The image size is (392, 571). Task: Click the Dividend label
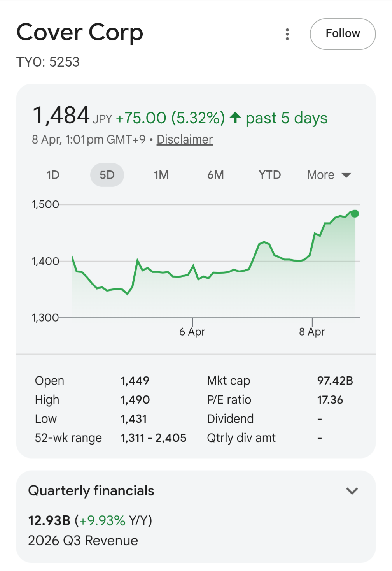(x=230, y=419)
